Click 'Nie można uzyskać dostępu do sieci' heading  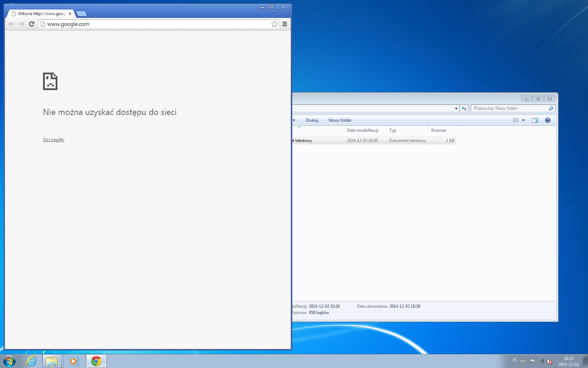click(110, 112)
